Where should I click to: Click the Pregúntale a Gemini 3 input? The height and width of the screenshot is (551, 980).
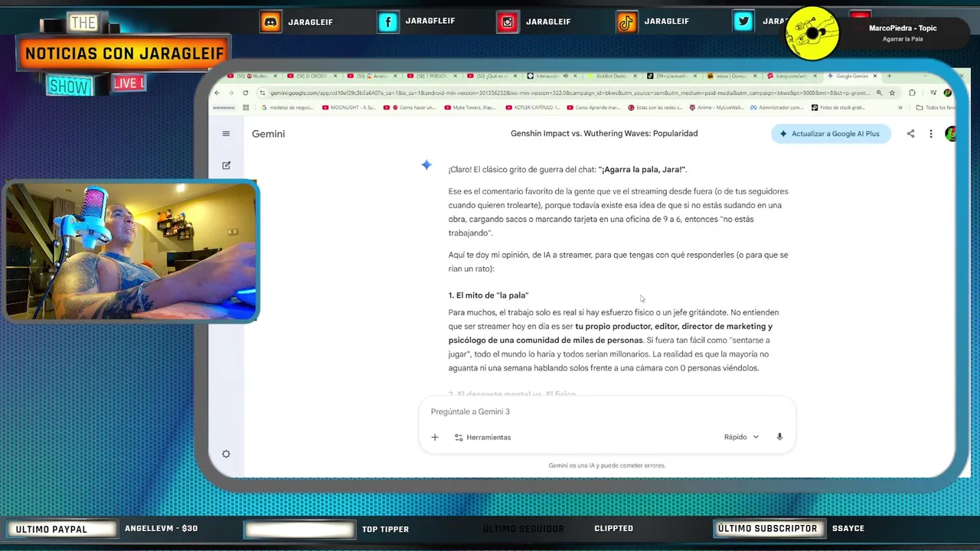pos(606,412)
